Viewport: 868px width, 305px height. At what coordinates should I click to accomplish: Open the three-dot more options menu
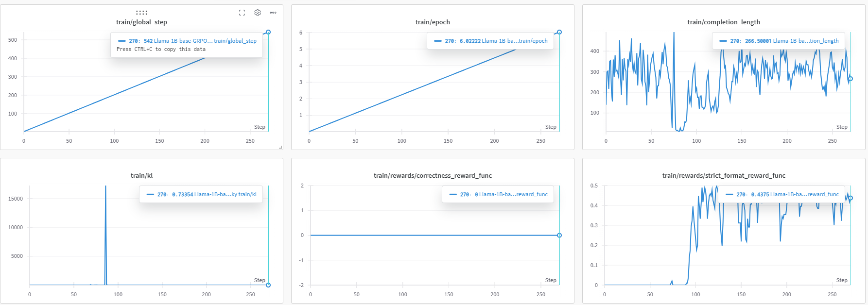click(x=273, y=13)
